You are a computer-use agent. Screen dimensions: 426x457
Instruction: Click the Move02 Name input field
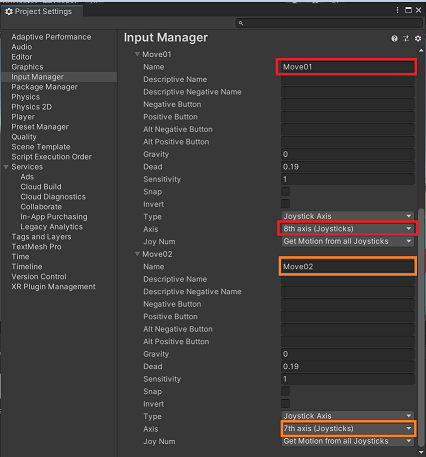point(348,267)
